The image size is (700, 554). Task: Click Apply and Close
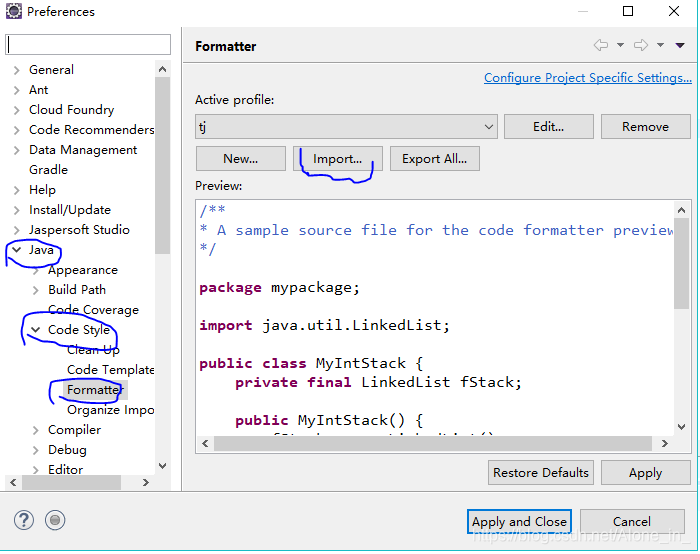519,521
